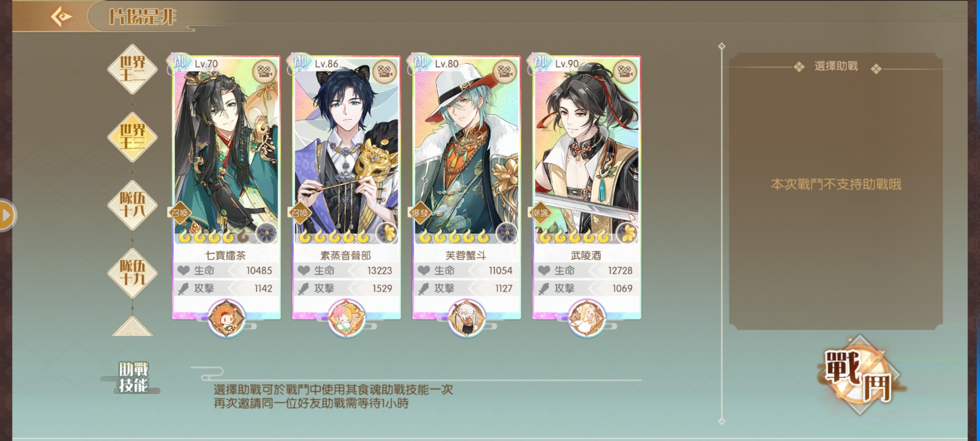
Task: Select the 世界王三 team tab
Action: click(132, 137)
